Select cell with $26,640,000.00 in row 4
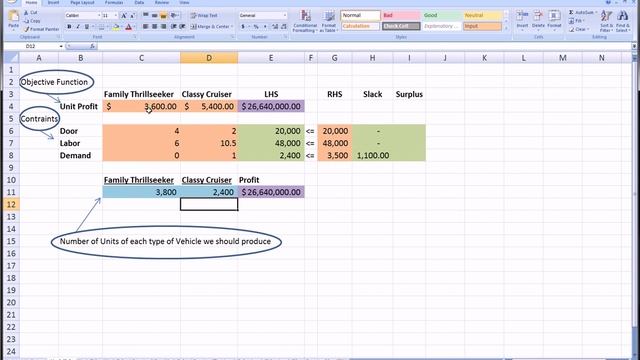 (x=271, y=107)
